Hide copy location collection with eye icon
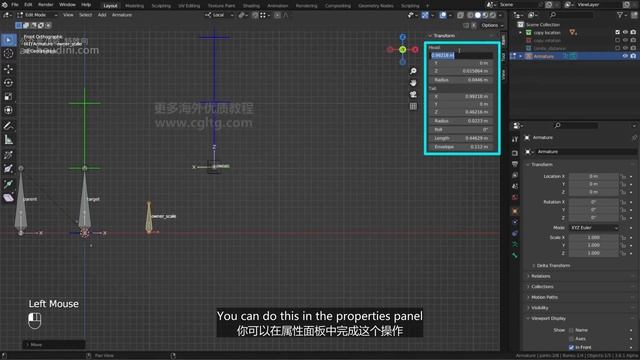 pos(625,32)
